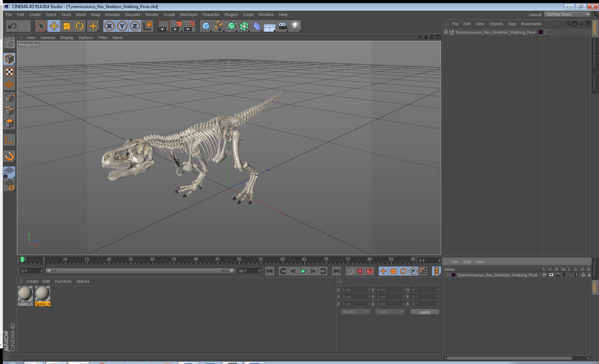Open the World coordinate dropdown

pos(356,312)
